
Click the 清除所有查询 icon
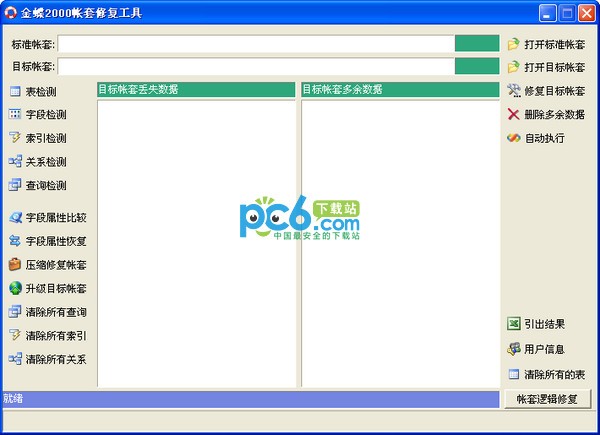15,312
